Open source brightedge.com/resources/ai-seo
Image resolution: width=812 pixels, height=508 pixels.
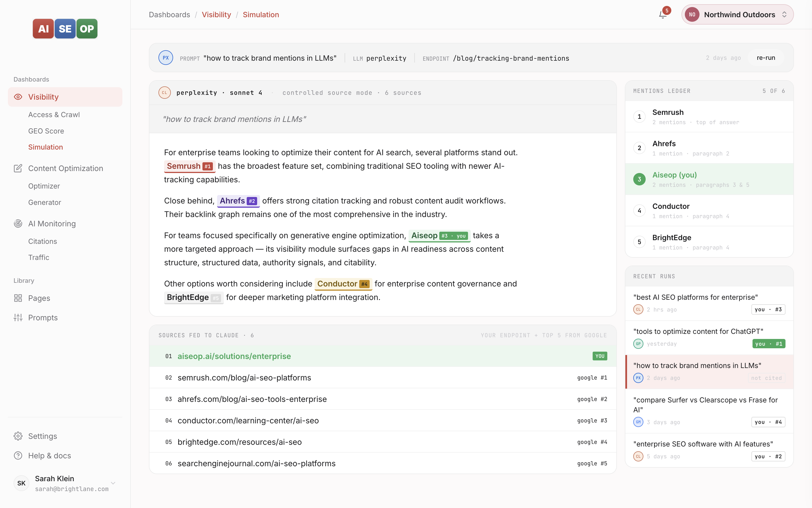tap(383, 442)
